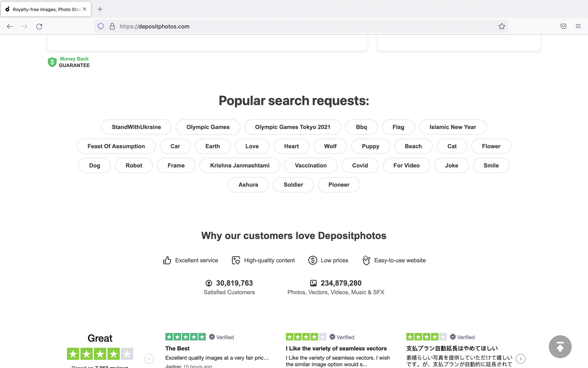Open Olympic Games Tokyo 2021 tag

pyautogui.click(x=293, y=127)
